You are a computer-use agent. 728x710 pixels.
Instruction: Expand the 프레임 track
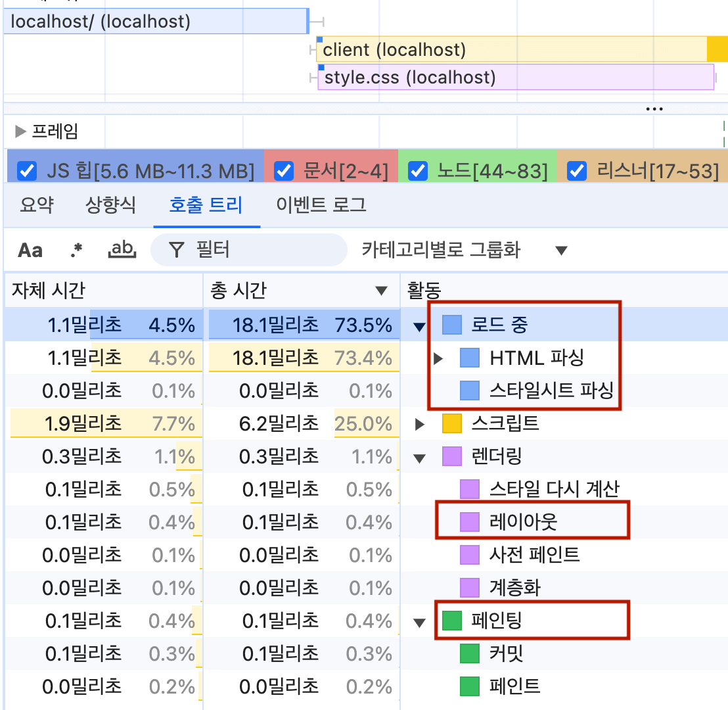click(x=21, y=132)
